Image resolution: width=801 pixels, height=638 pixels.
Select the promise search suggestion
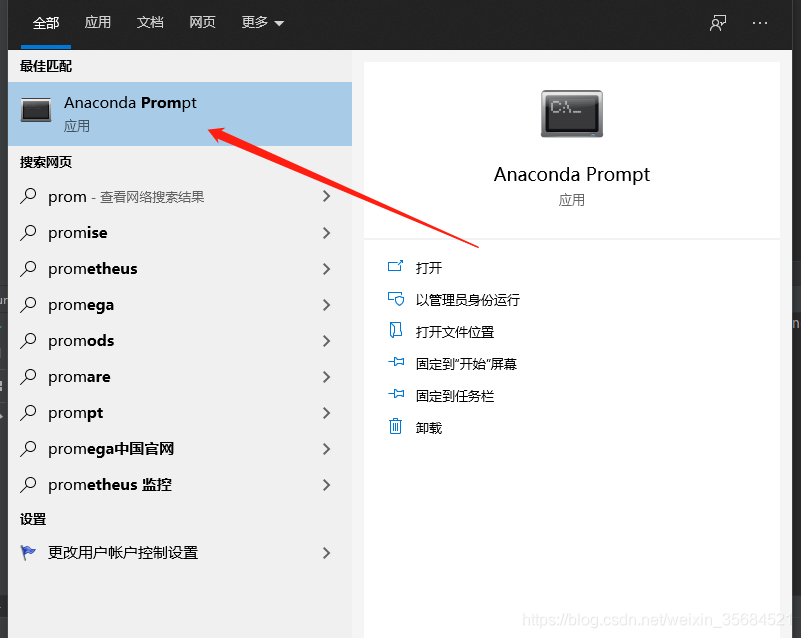(x=180, y=233)
